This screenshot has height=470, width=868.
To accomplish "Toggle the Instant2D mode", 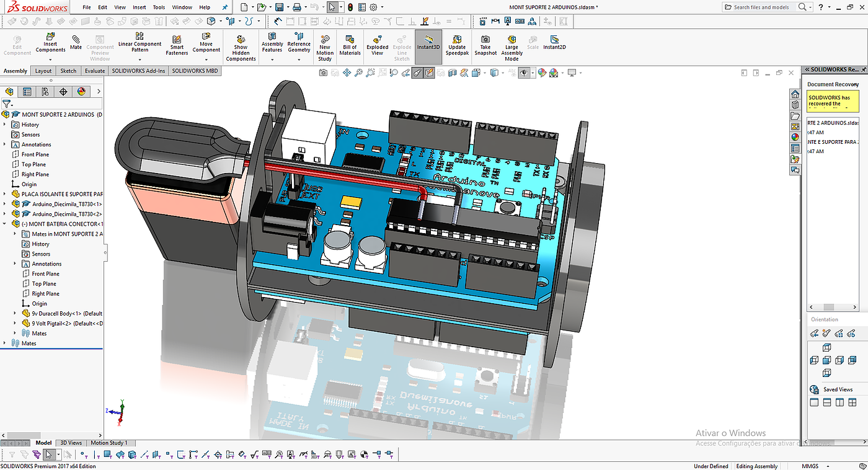I will coord(554,42).
